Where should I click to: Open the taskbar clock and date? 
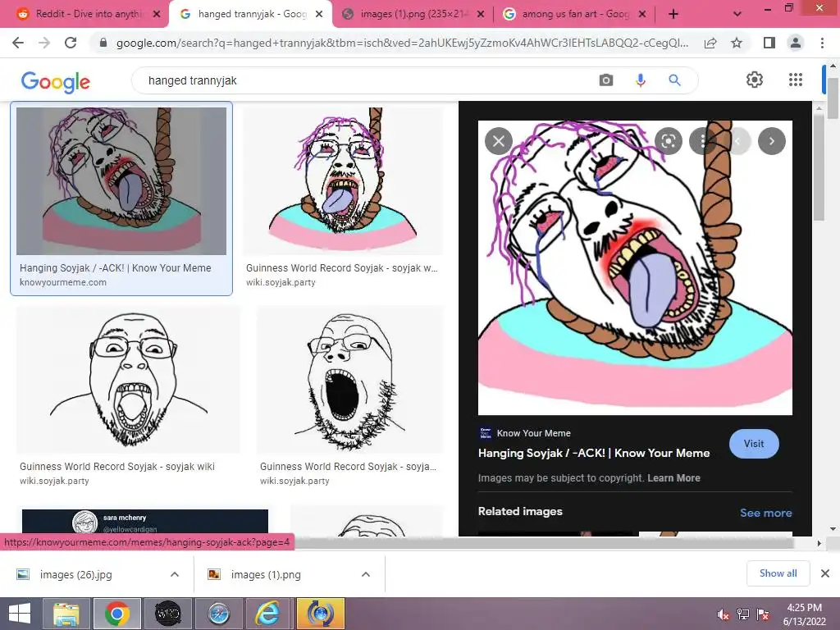pos(805,614)
